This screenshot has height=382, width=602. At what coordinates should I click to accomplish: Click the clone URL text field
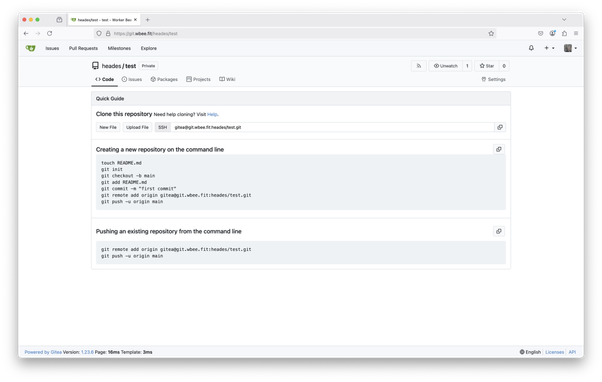[x=332, y=127]
